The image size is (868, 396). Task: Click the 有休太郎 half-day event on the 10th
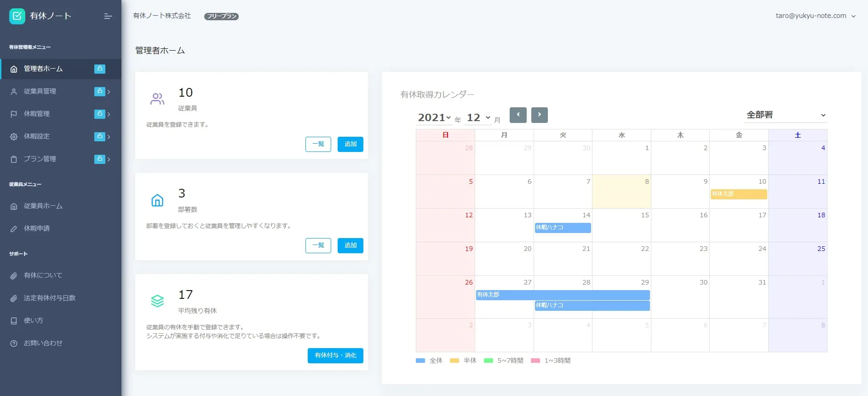click(x=738, y=194)
